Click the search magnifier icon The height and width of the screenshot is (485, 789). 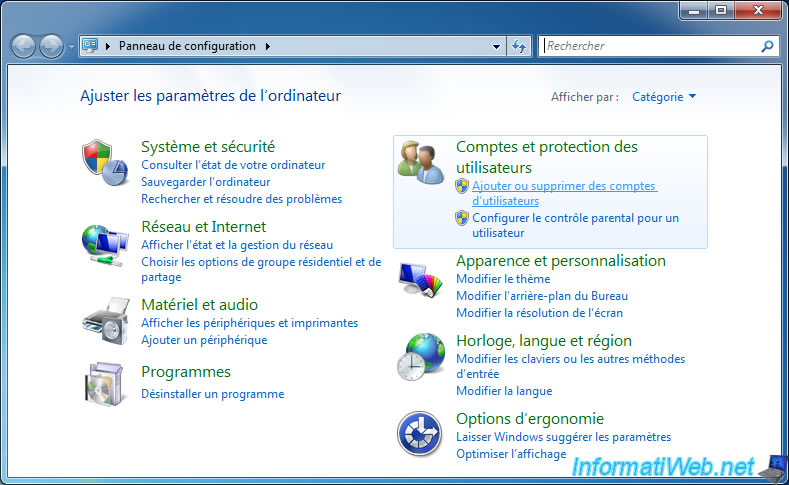point(767,46)
